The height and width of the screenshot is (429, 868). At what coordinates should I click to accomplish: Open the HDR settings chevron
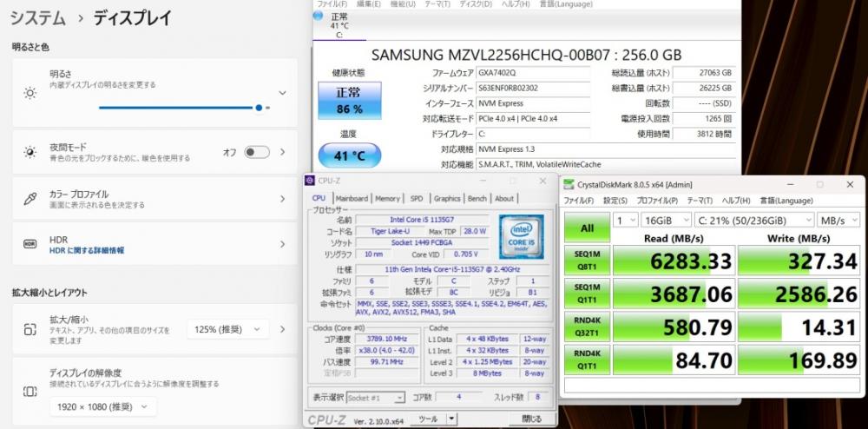(x=282, y=244)
